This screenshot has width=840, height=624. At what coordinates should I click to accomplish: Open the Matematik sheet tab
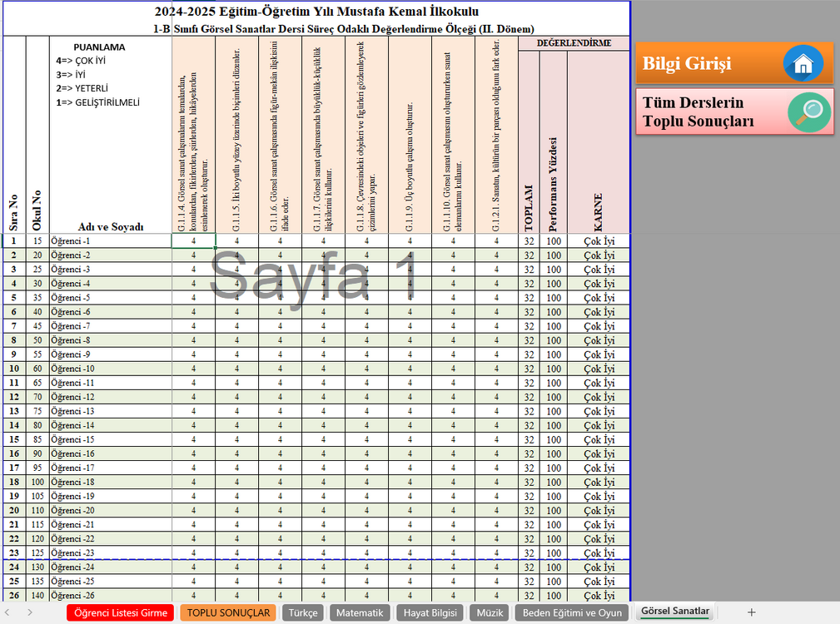click(360, 612)
